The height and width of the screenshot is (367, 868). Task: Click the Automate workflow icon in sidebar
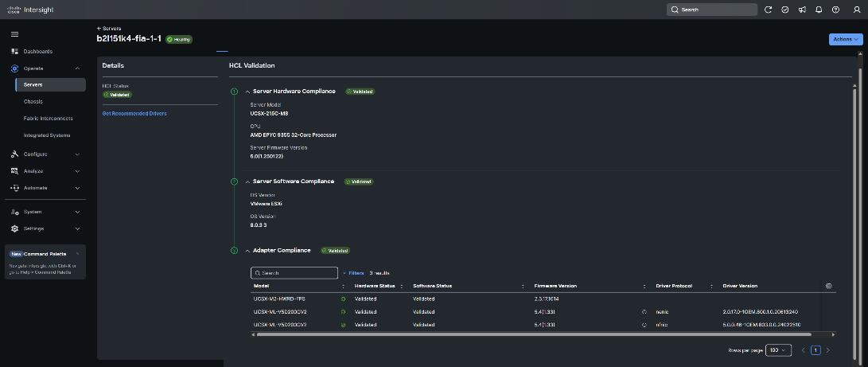pos(15,188)
